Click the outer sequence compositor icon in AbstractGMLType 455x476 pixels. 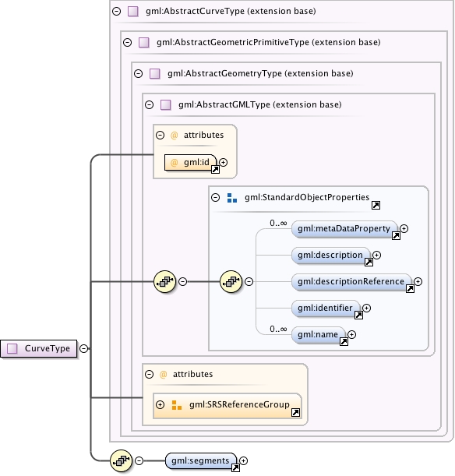pyautogui.click(x=165, y=282)
